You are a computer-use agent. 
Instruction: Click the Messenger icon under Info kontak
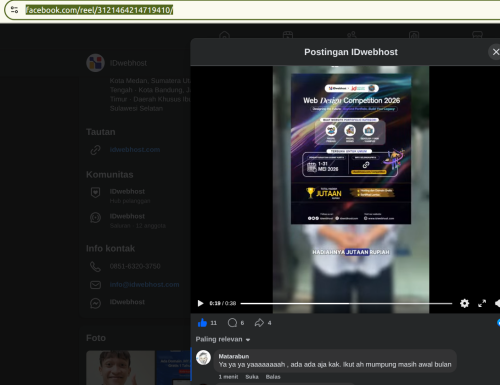click(x=95, y=303)
